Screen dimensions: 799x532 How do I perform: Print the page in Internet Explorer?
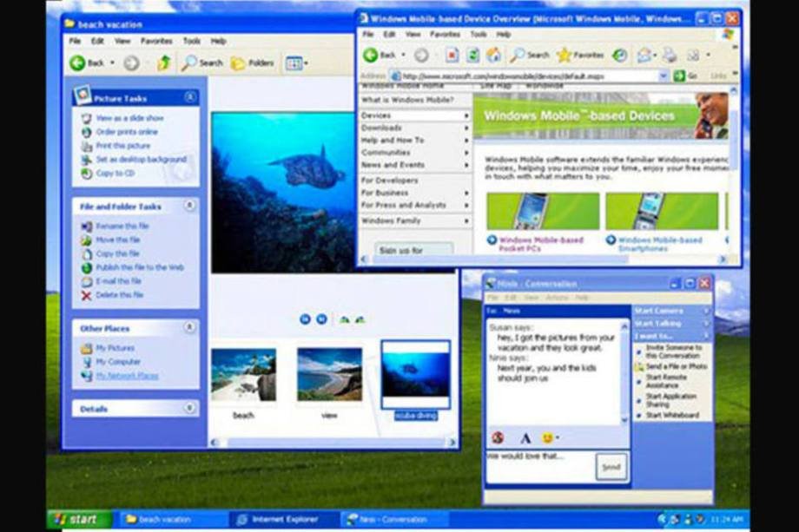670,55
